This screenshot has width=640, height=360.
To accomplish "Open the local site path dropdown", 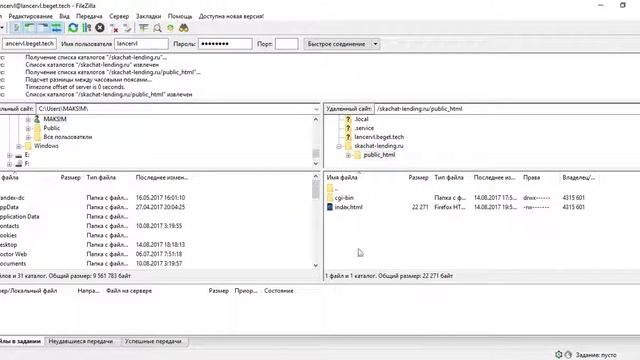I will [x=316, y=109].
